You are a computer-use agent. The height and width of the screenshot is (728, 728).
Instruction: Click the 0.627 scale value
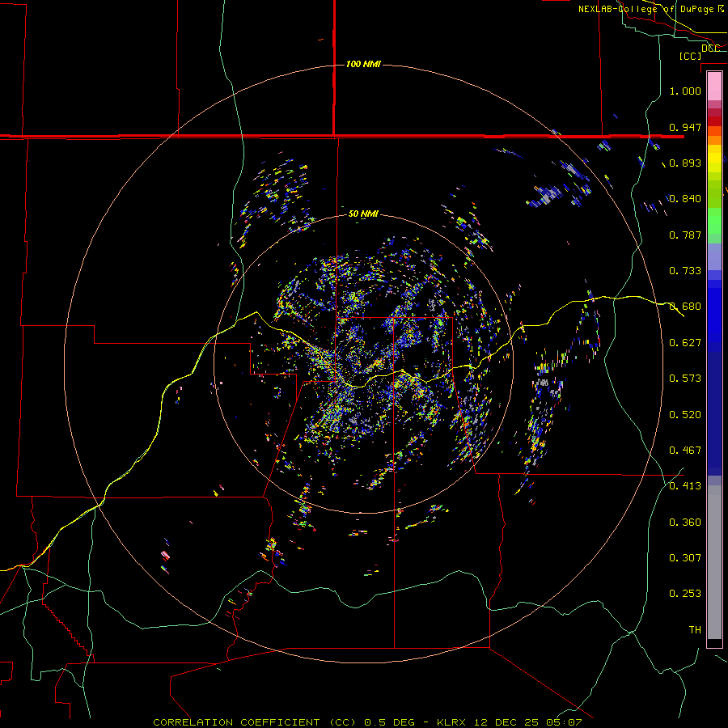click(685, 343)
